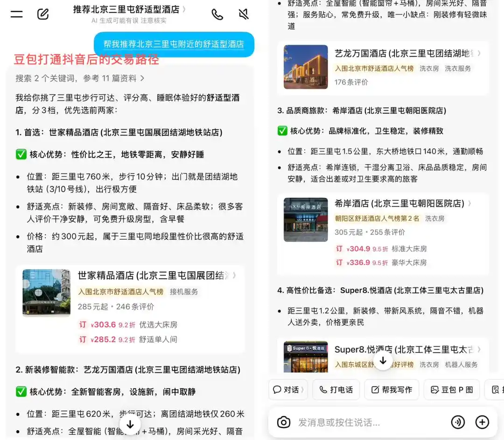Open Super8.悦酒店 card title chevron
Screen dimensions: 504x440
(479, 349)
